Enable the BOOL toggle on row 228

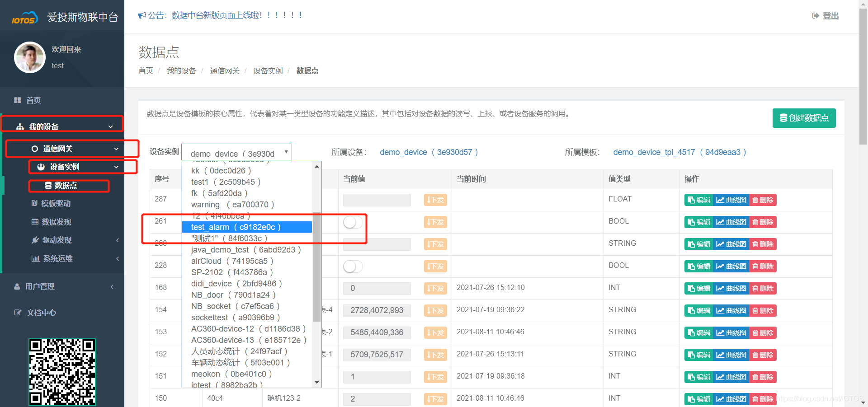[352, 267]
